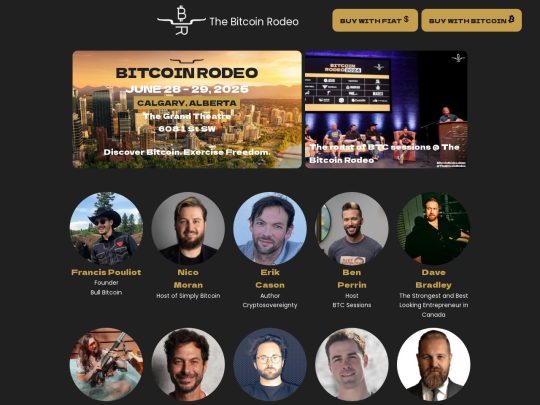Select the Francis Pouliot name link
540x405 pixels.
coord(106,272)
